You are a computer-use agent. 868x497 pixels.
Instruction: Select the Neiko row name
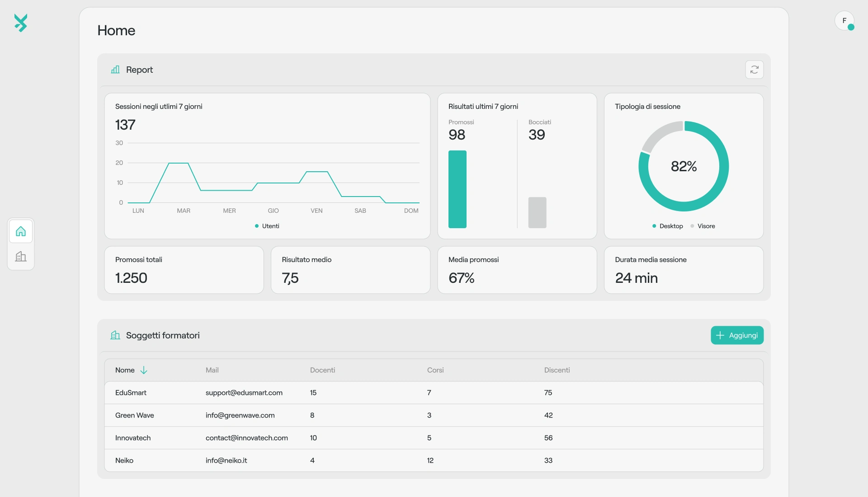124,460
